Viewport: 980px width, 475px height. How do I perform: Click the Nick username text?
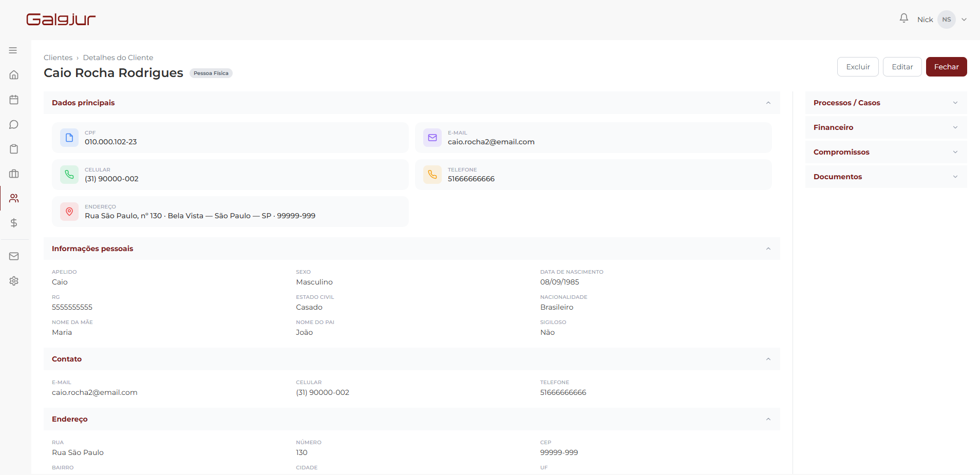pyautogui.click(x=925, y=20)
